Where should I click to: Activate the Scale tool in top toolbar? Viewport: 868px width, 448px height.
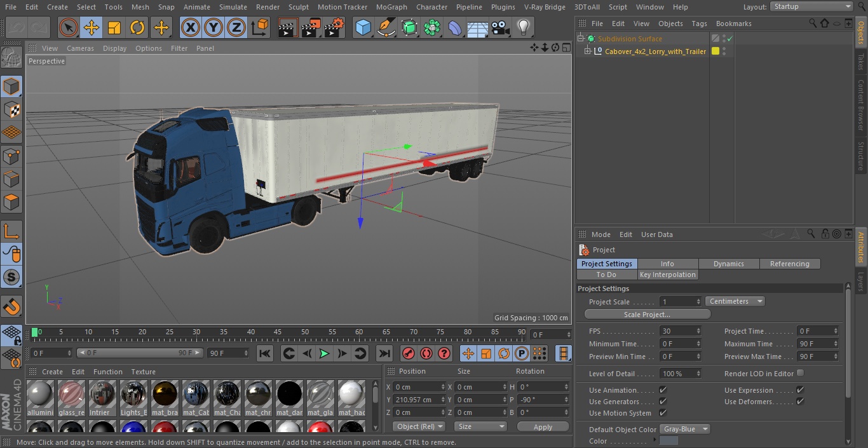(114, 27)
